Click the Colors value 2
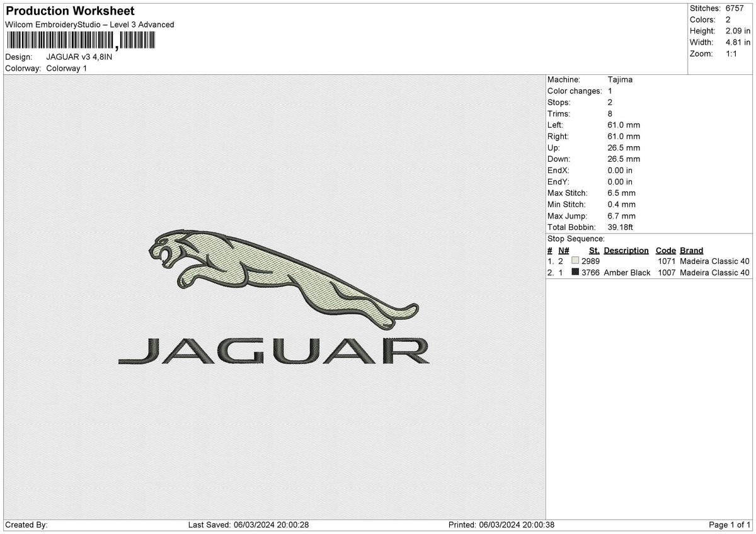The image size is (756, 534). point(728,20)
